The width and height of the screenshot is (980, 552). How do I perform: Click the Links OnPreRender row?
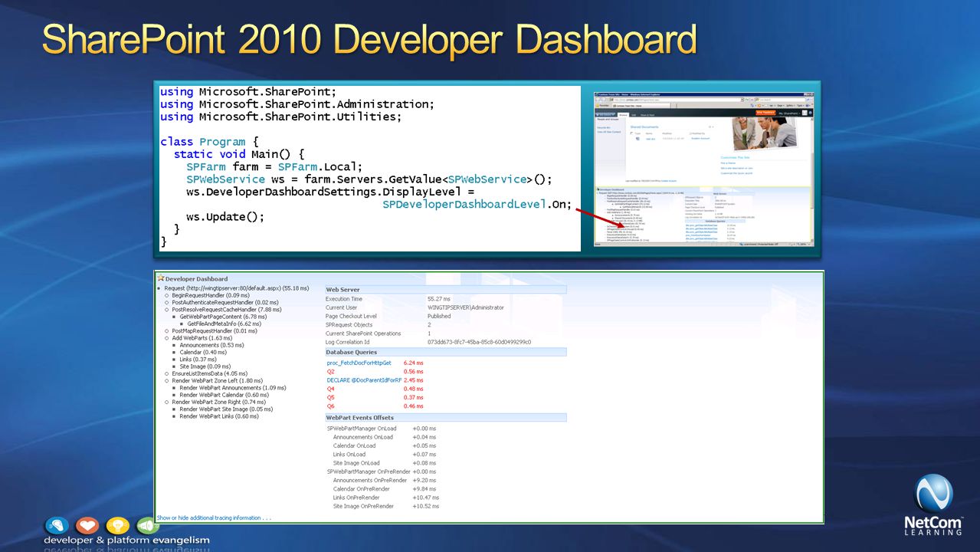[385, 498]
